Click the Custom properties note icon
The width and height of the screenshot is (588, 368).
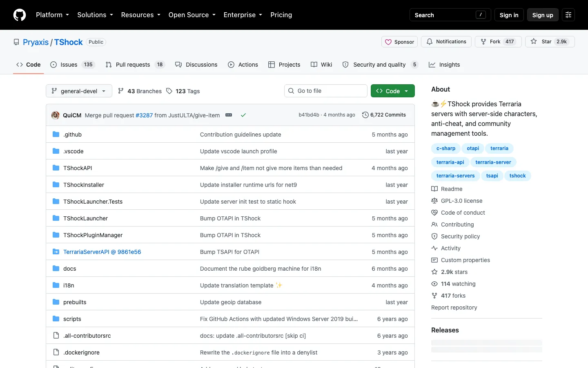tap(434, 260)
